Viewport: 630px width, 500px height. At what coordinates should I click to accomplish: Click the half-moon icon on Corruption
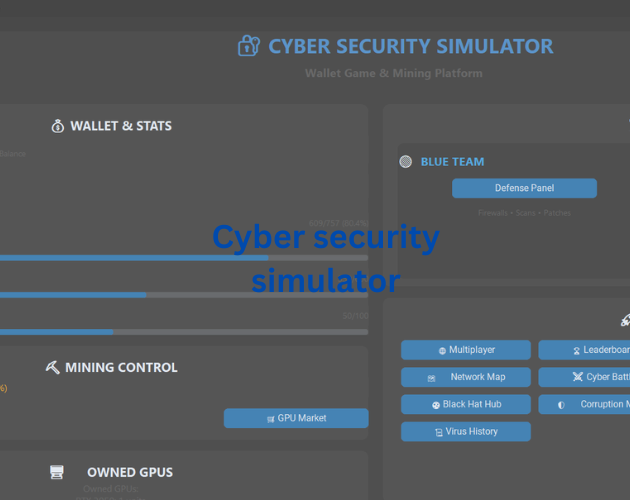point(561,405)
